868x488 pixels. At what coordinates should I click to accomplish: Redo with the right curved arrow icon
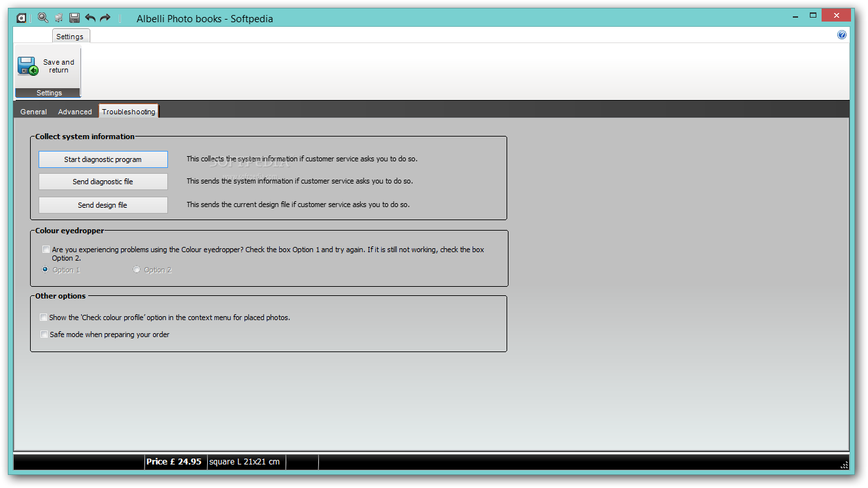pos(105,18)
